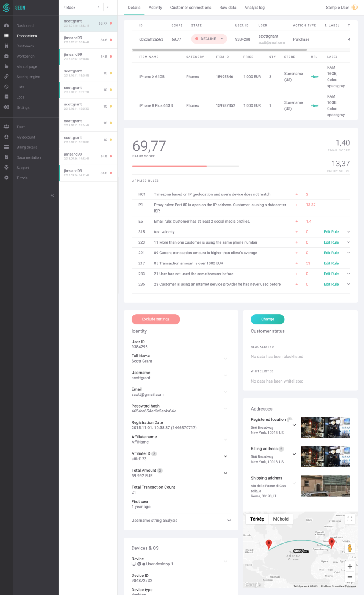The image size is (364, 595).
Task: Click the Billing details card icon
Action: [x=6, y=147]
